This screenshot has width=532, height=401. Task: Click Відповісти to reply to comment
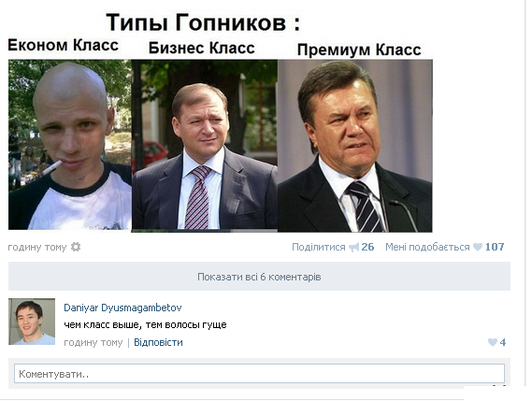(158, 342)
